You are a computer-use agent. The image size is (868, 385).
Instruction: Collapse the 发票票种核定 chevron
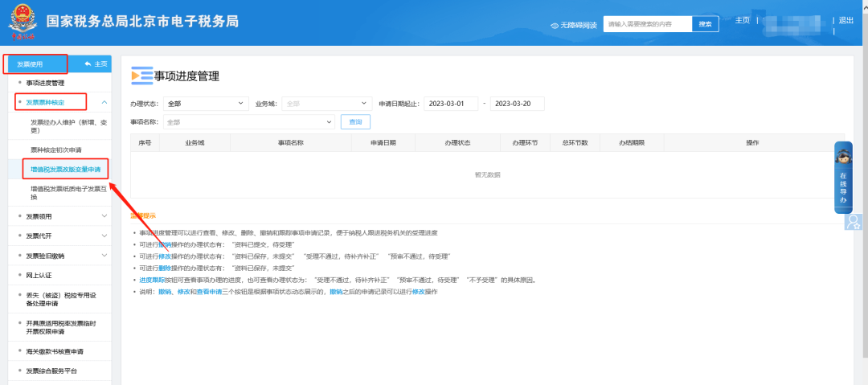(104, 102)
